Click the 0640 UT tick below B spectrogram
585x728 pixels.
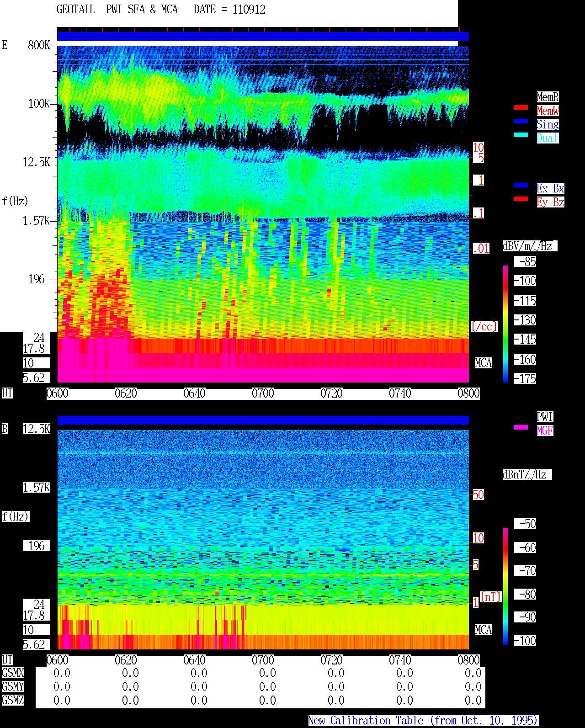pyautogui.click(x=195, y=660)
